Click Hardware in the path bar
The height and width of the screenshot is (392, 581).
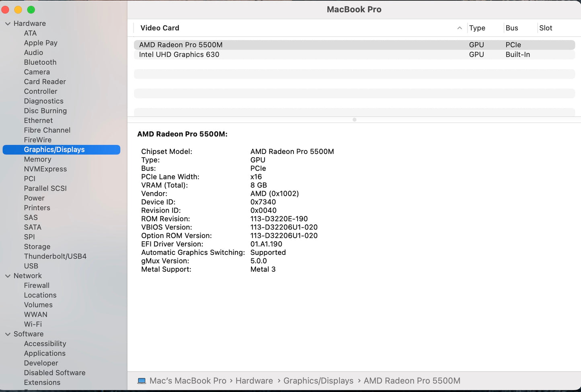click(254, 381)
